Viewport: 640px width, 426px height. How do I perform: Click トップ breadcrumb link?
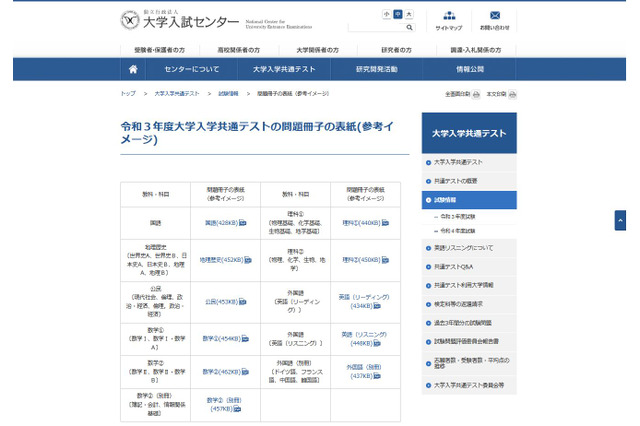(x=128, y=93)
